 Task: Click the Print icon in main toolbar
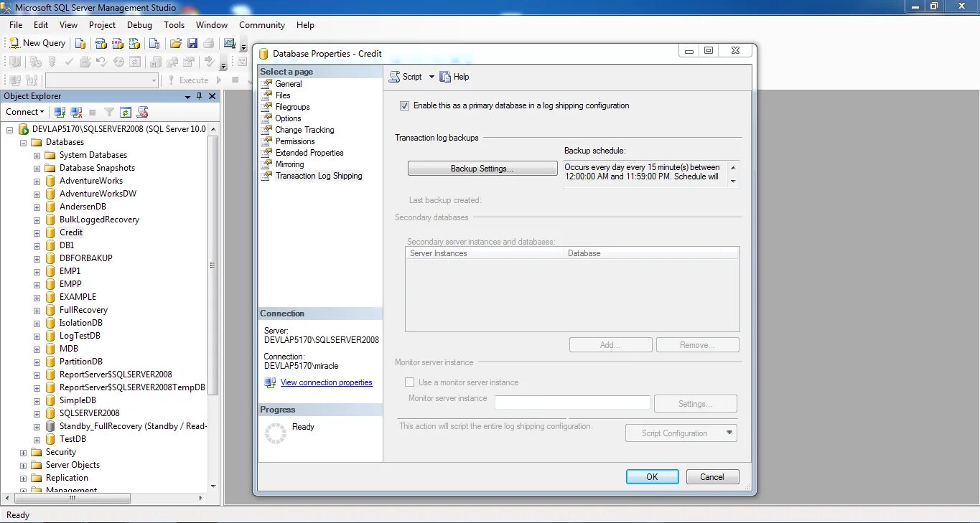click(x=209, y=43)
